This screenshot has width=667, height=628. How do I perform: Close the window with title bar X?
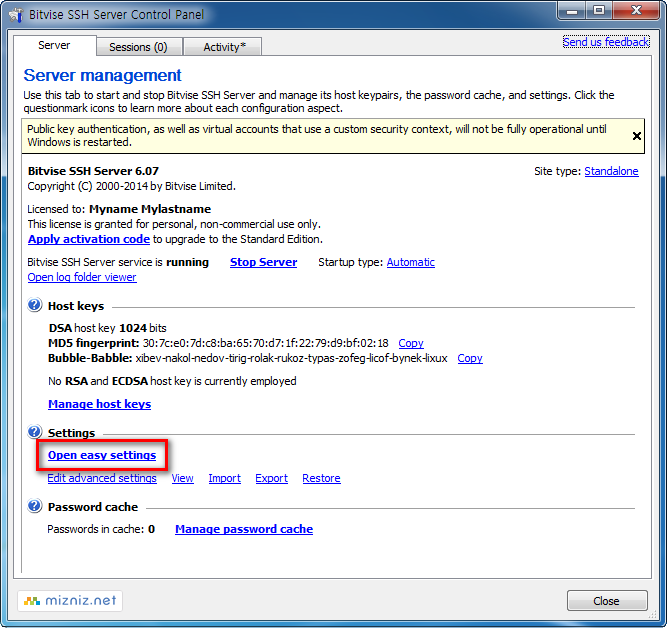(x=637, y=10)
